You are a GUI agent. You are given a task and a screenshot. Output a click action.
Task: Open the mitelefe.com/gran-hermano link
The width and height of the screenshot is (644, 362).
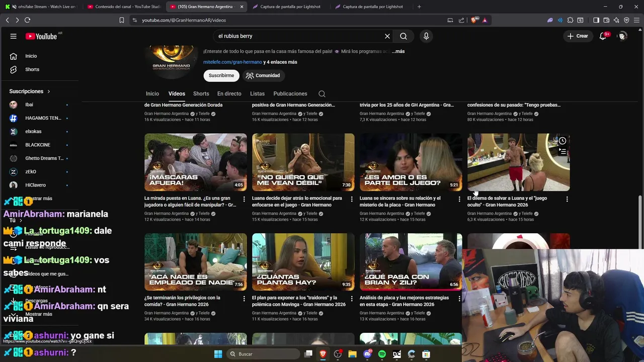232,62
